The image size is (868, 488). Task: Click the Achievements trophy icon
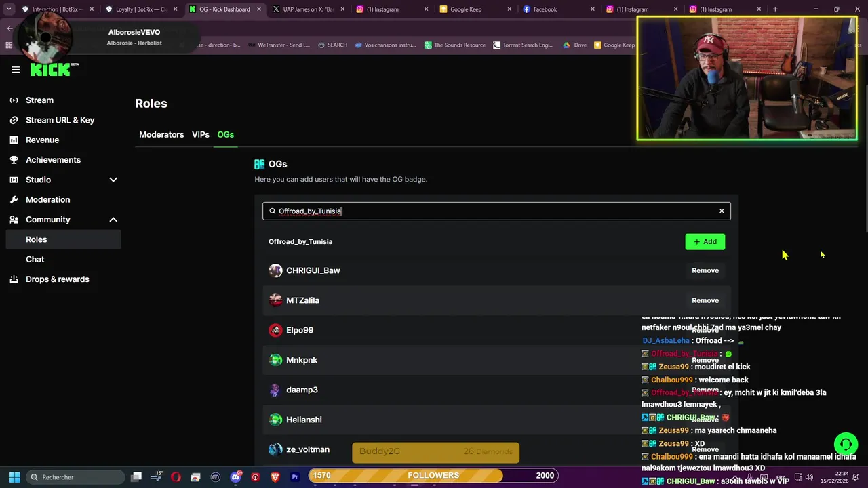[14, 160]
